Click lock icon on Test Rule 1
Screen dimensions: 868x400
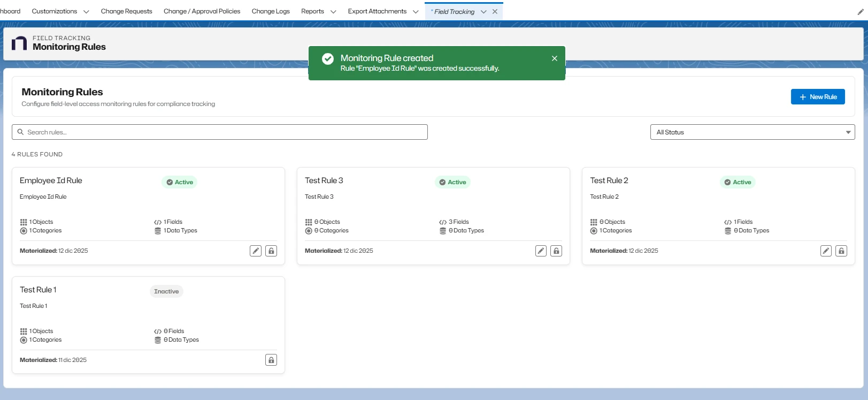pyautogui.click(x=271, y=360)
